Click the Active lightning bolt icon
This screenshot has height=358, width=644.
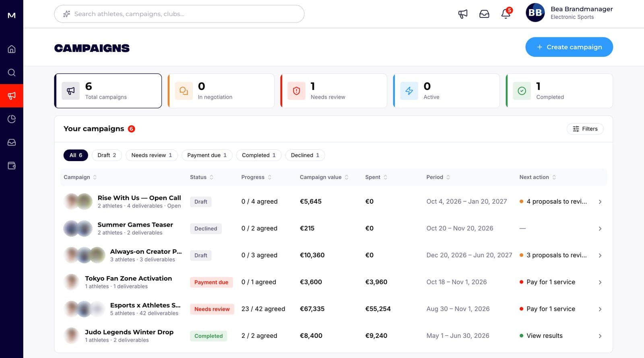pos(409,91)
